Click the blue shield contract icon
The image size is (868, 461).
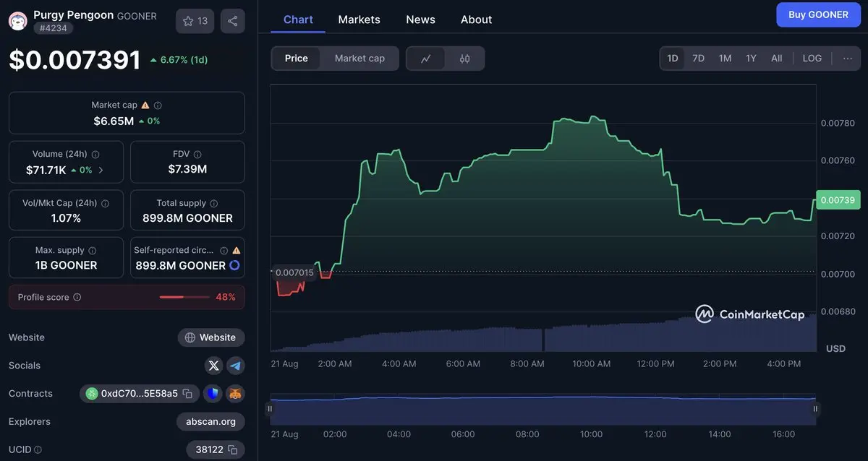[213, 394]
